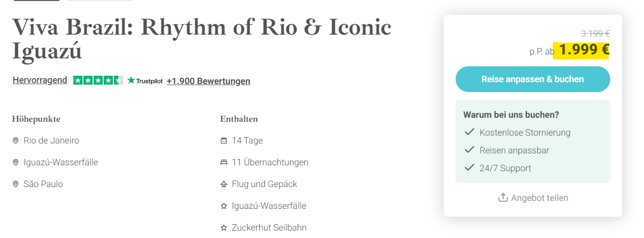Screen dimensions: 644x238
Task: Click the star icon beside Zuckerhut Seilbahn
Action: pyautogui.click(x=224, y=228)
